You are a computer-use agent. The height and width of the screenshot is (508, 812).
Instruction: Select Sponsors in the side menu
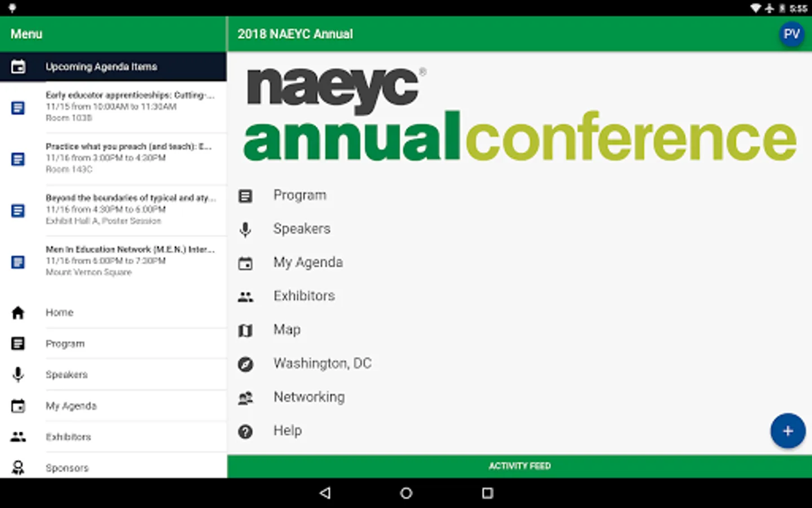[x=113, y=466]
